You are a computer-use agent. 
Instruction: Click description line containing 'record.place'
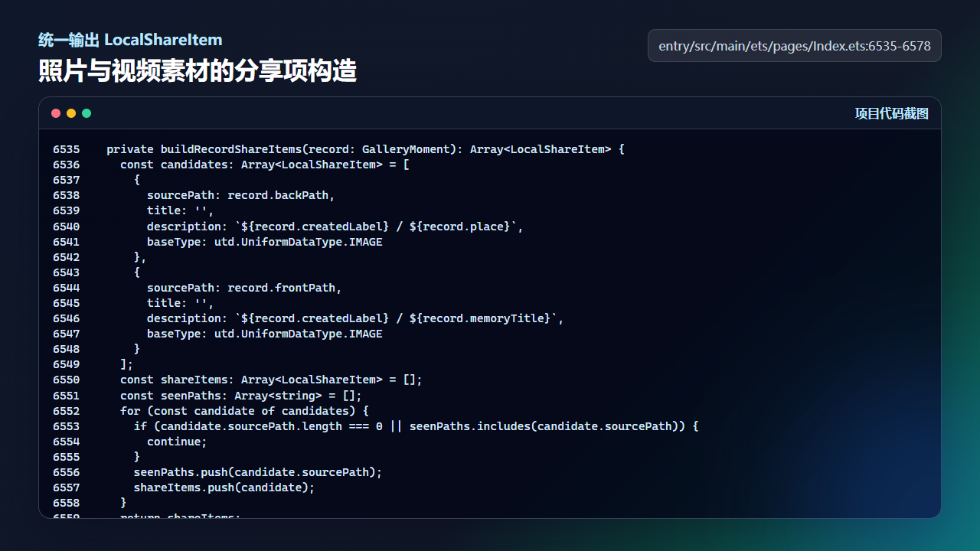pos(335,227)
